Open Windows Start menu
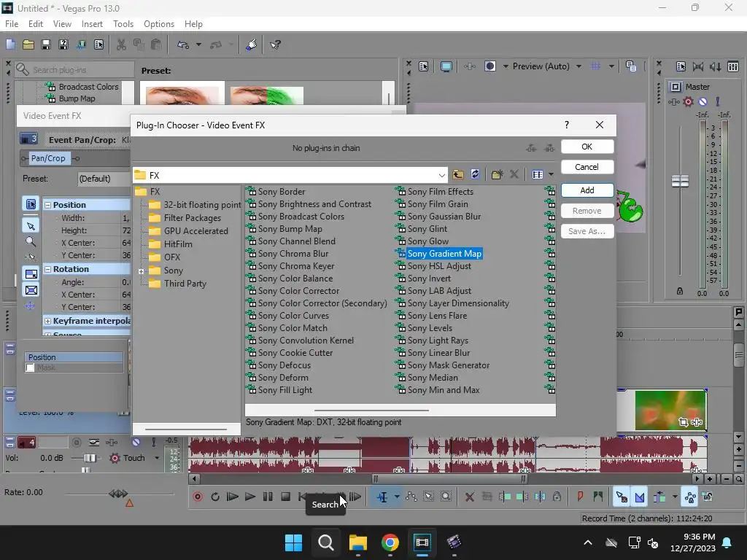The width and height of the screenshot is (747, 560). pyautogui.click(x=293, y=542)
